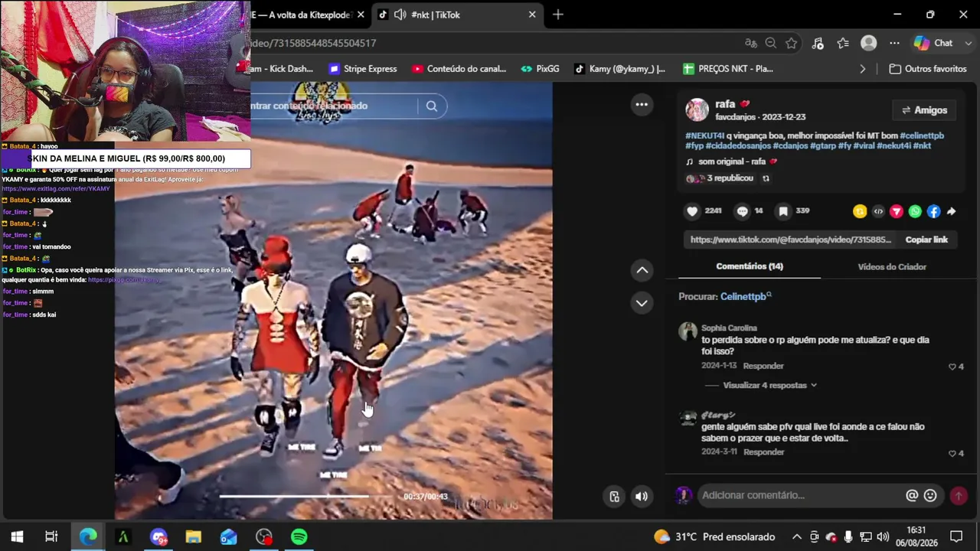The image size is (980, 551).
Task: Click the zoom magnifier icon in address bar
Action: click(771, 44)
